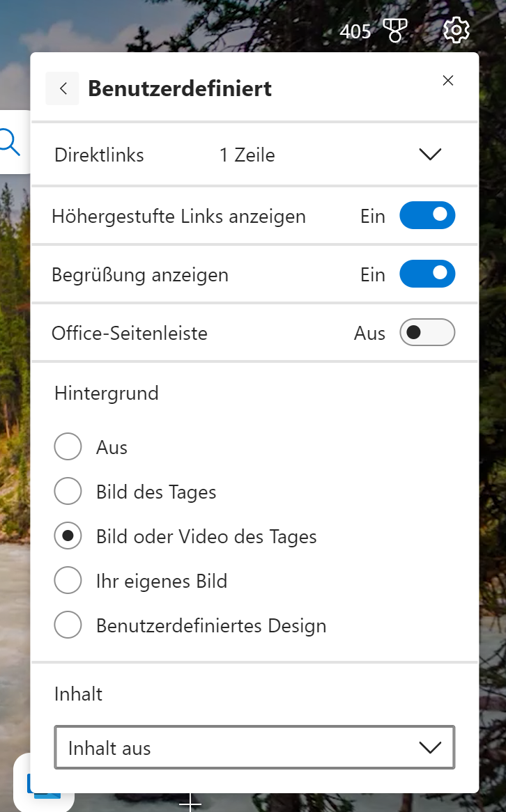Select Ihr eigenes Bild option
Screen dimensions: 506x812
68,581
